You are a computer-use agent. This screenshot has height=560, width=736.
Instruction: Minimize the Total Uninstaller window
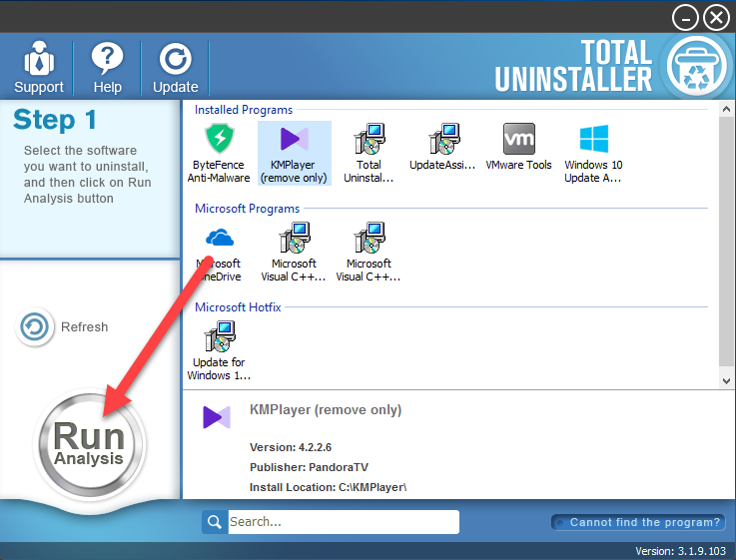click(x=685, y=18)
